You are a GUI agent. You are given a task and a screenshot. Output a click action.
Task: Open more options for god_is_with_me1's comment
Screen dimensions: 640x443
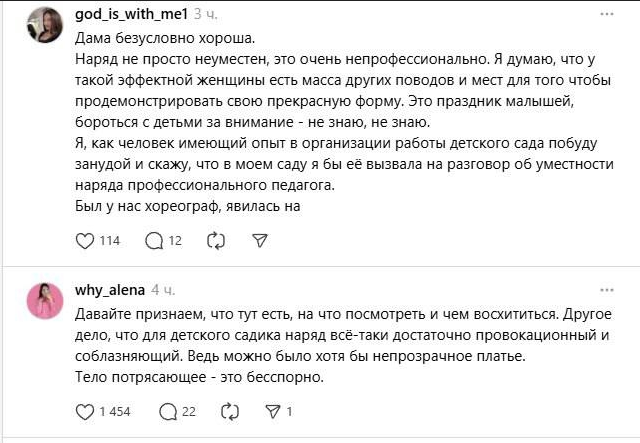coord(606,15)
